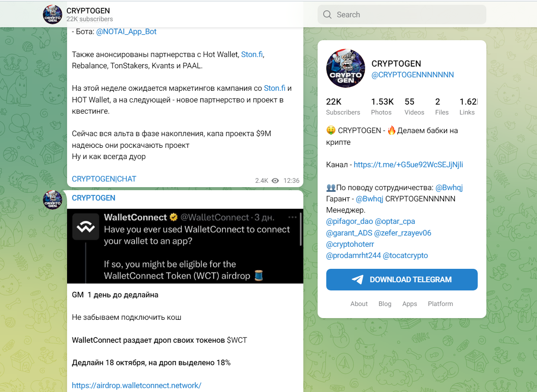Click the CRYPTOGEN name in info card
This screenshot has height=392, width=537.
click(x=396, y=64)
